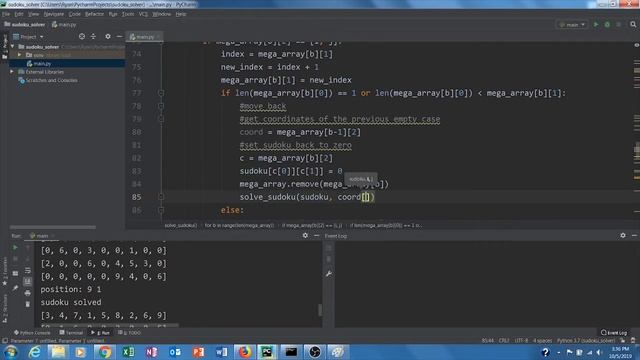Toggle the fold marker on line 77
Screen dimensions: 640x360
pyautogui.click(x=161, y=93)
